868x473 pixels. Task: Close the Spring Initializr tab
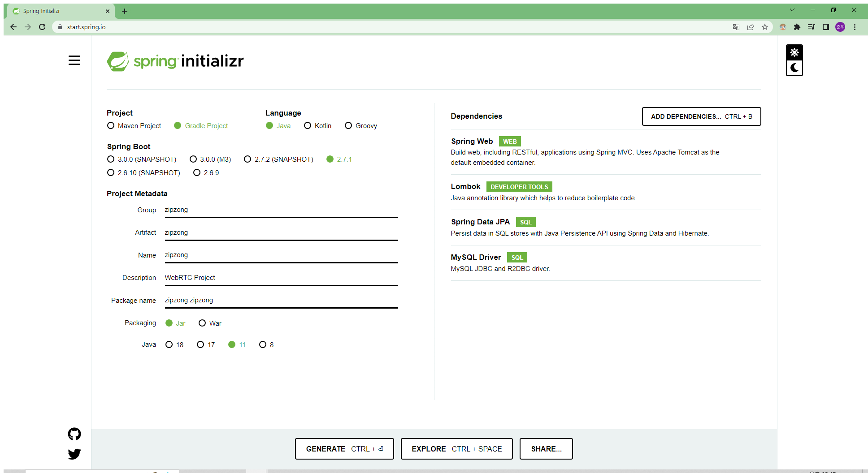[108, 11]
